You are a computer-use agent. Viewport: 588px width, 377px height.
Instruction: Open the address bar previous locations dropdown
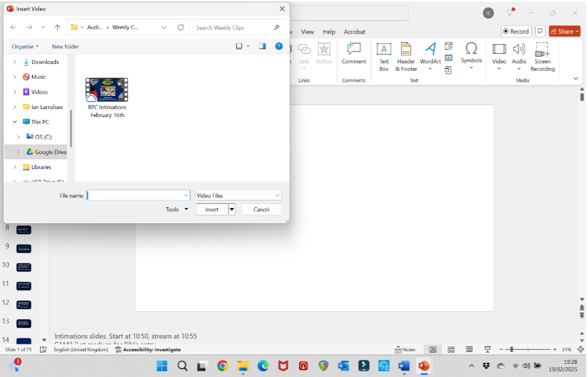click(164, 27)
